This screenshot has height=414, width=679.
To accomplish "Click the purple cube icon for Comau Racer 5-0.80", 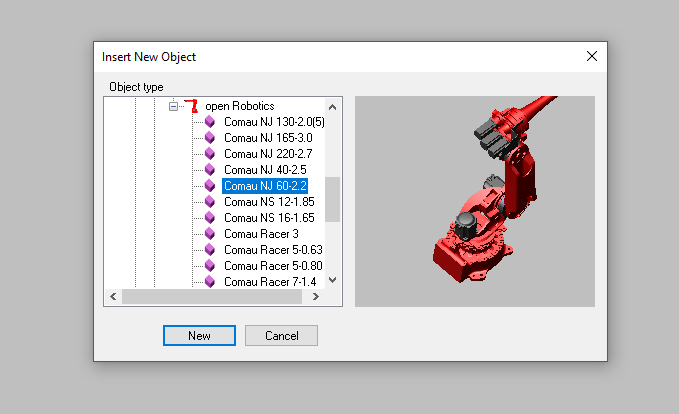I will coord(210,266).
